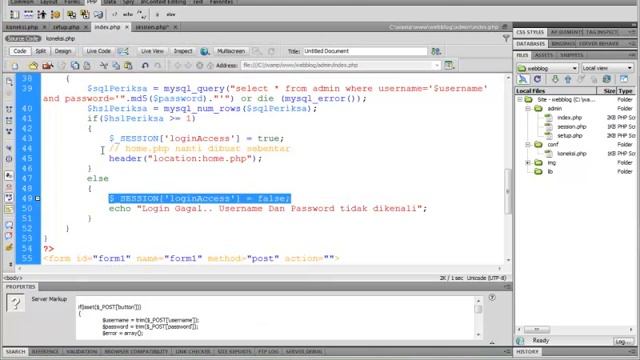
Task: Switch to session.php document tab
Action: coord(152,27)
